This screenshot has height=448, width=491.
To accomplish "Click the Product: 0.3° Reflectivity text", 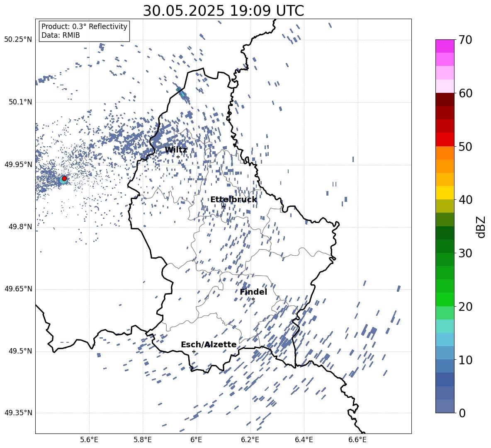I will coord(84,27).
